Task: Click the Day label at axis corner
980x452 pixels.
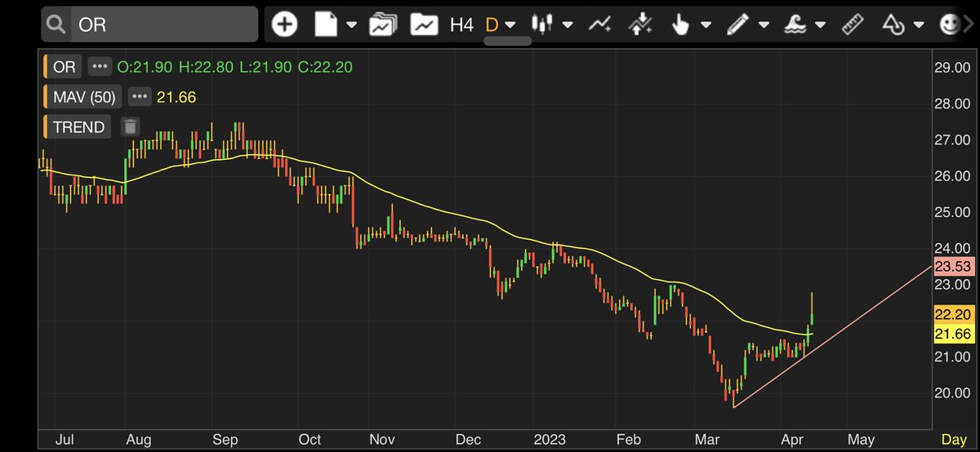Action: point(953,440)
